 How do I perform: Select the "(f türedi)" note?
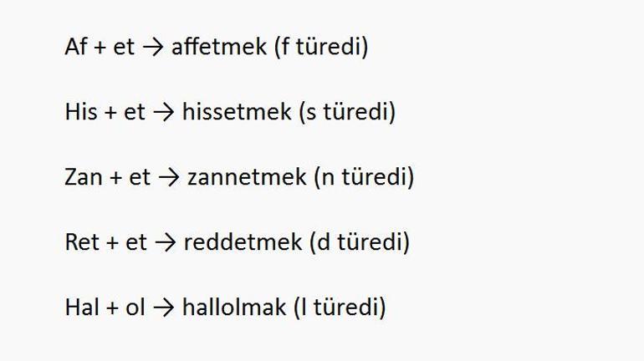[x=320, y=47]
